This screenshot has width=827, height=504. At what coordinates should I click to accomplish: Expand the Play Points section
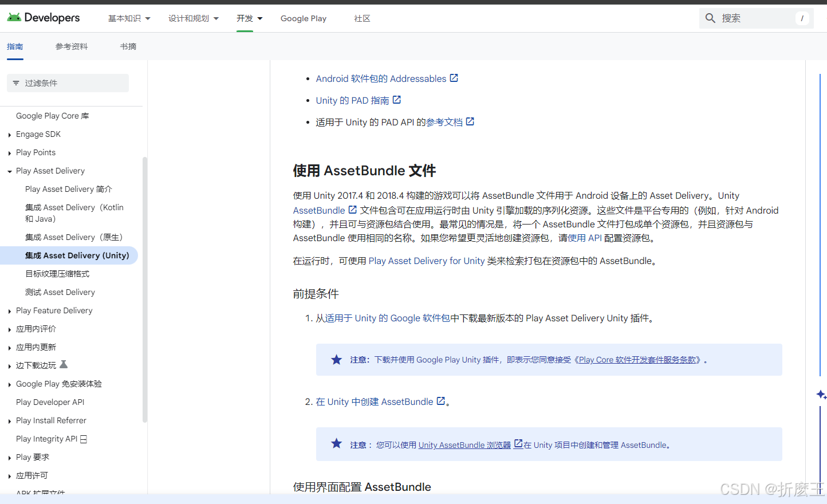click(x=10, y=153)
